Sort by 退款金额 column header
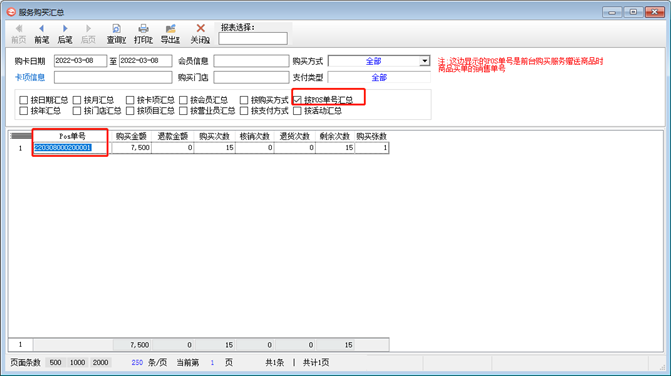The image size is (671, 376). click(172, 136)
